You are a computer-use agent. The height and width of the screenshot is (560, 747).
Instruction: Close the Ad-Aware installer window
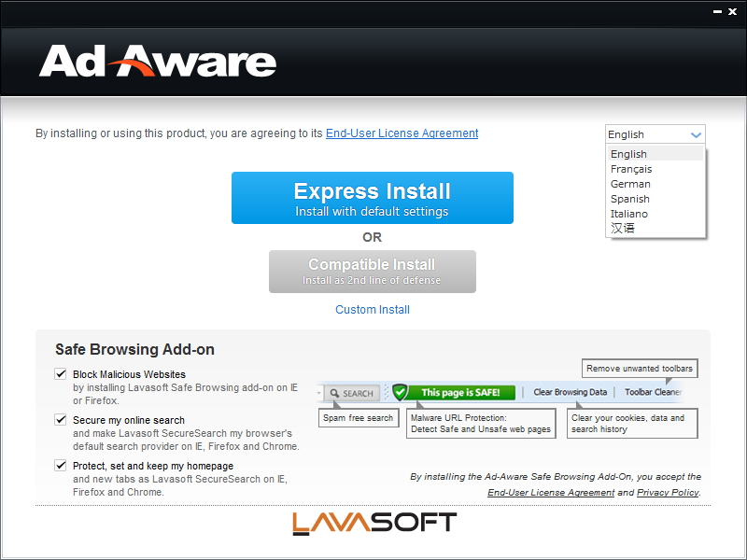pos(733,12)
